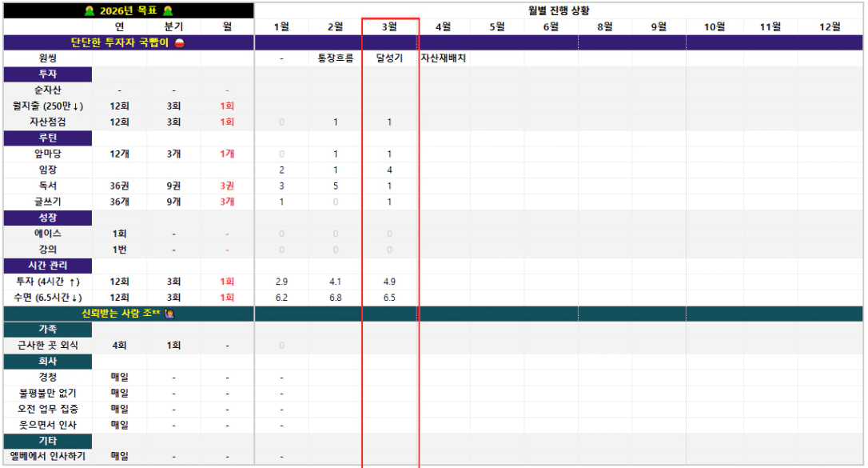This screenshot has height=468, width=868.
Task: Select the 3월 column header
Action: (x=390, y=26)
